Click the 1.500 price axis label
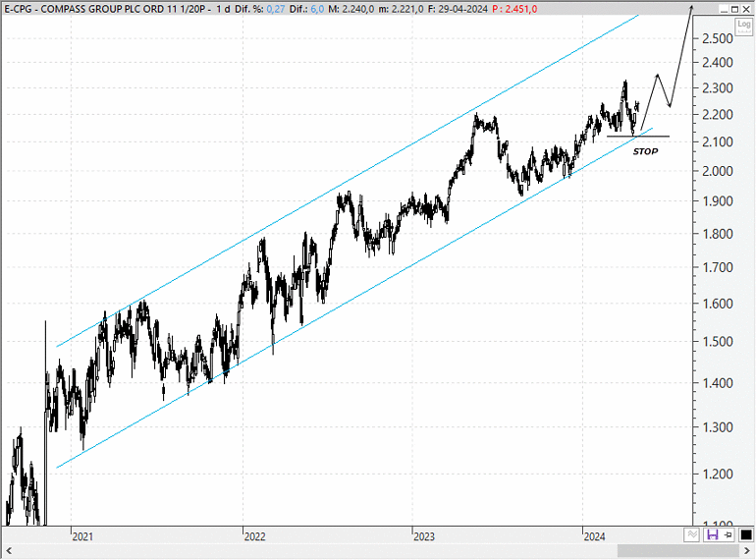The width and height of the screenshot is (756, 560). [x=718, y=342]
